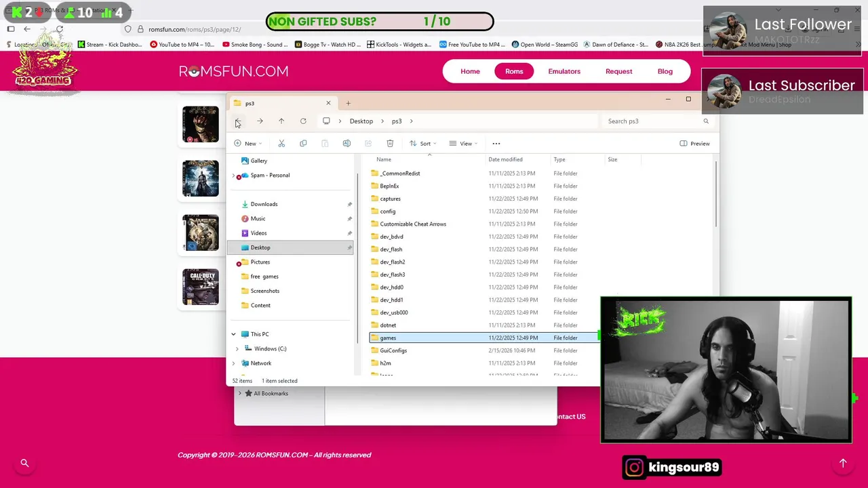Open Blog tab on Romsfun site

click(665, 71)
